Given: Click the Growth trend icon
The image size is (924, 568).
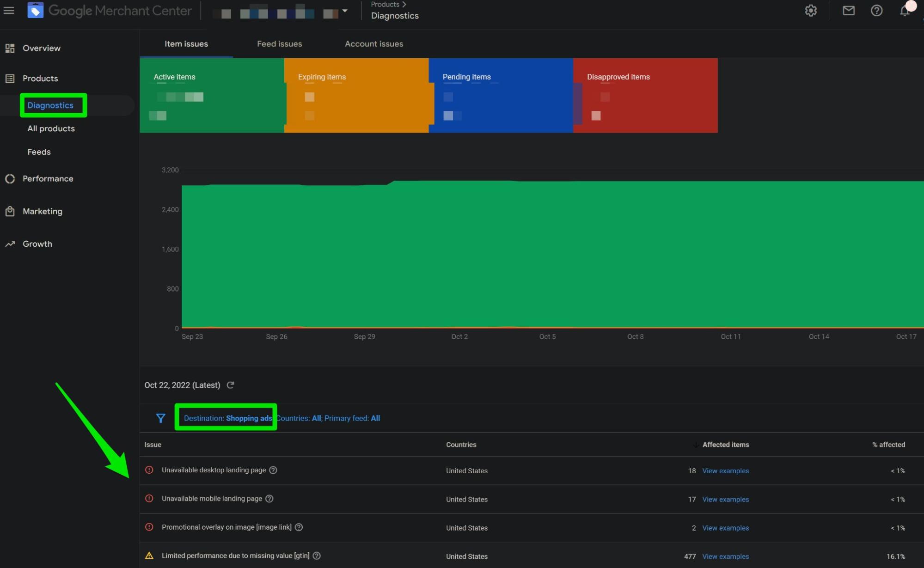Looking at the screenshot, I should (10, 244).
